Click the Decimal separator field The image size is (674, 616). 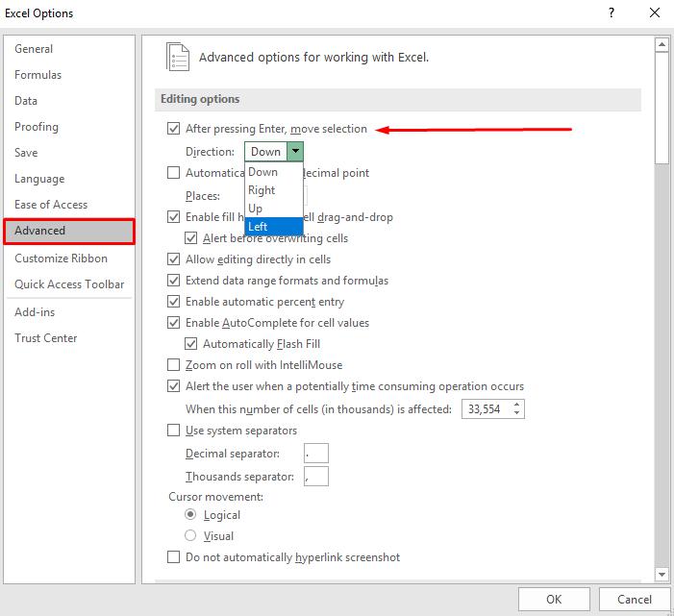tap(316, 454)
